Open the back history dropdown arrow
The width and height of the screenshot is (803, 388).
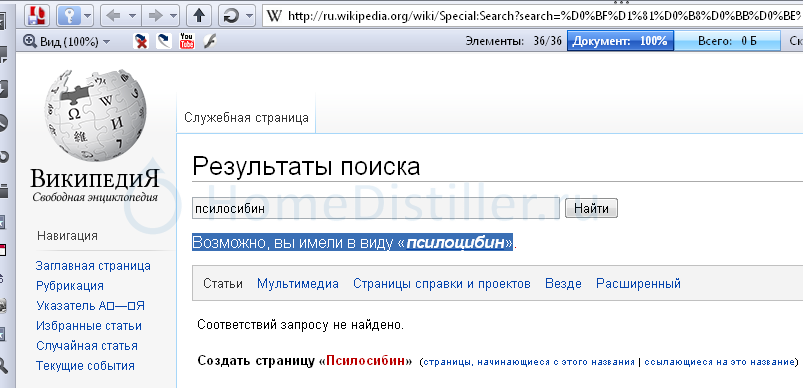[132, 16]
